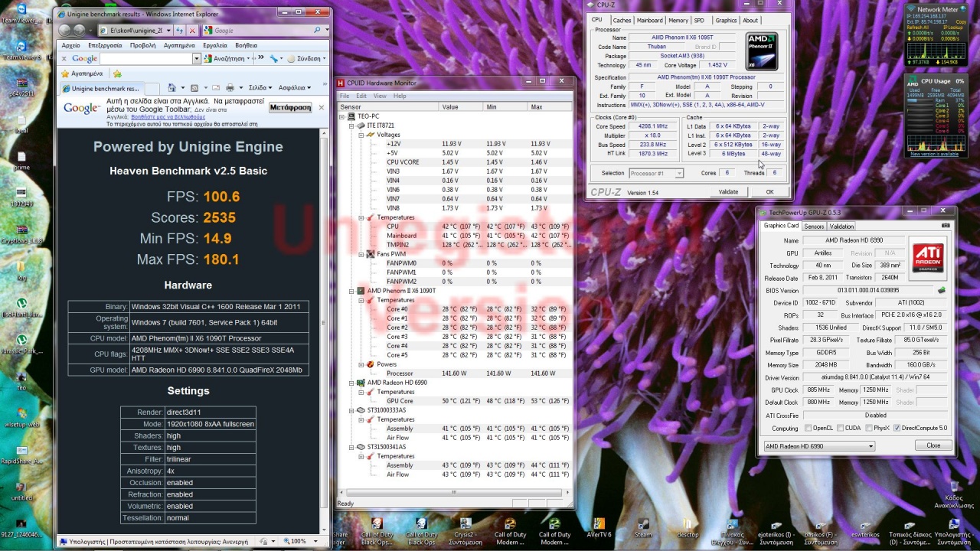Click the ATI Radeon logo in GPU-Z
980x551 pixels.
coord(927,256)
